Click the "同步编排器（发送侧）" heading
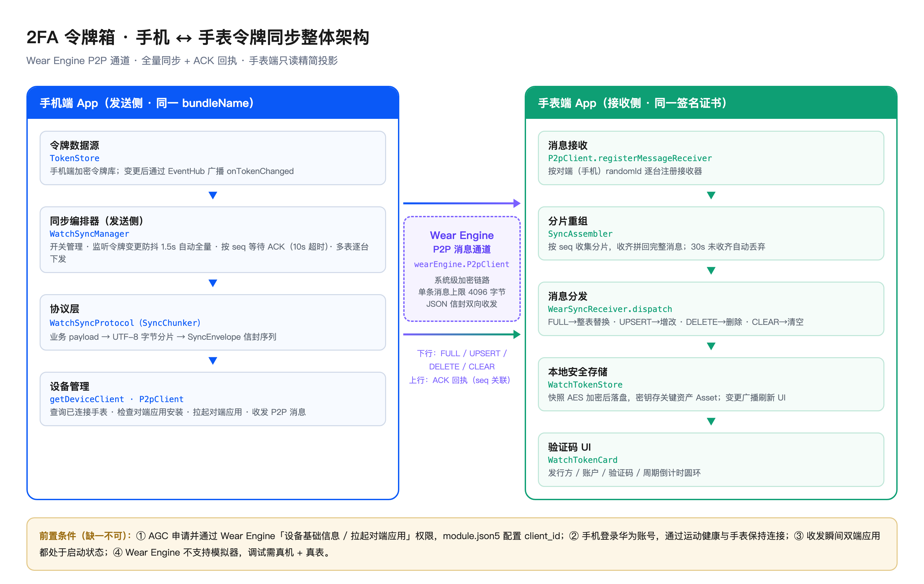The width and height of the screenshot is (924, 584). coord(96,221)
